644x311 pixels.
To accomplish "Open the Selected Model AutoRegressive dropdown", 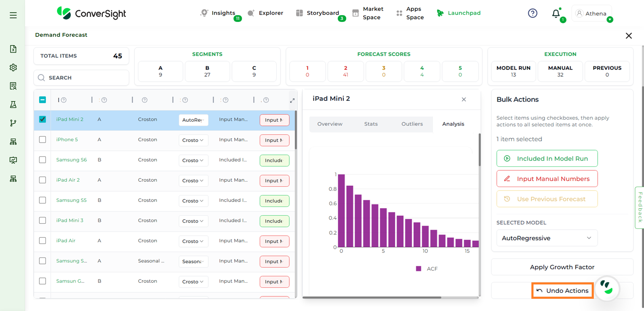I will click(547, 238).
